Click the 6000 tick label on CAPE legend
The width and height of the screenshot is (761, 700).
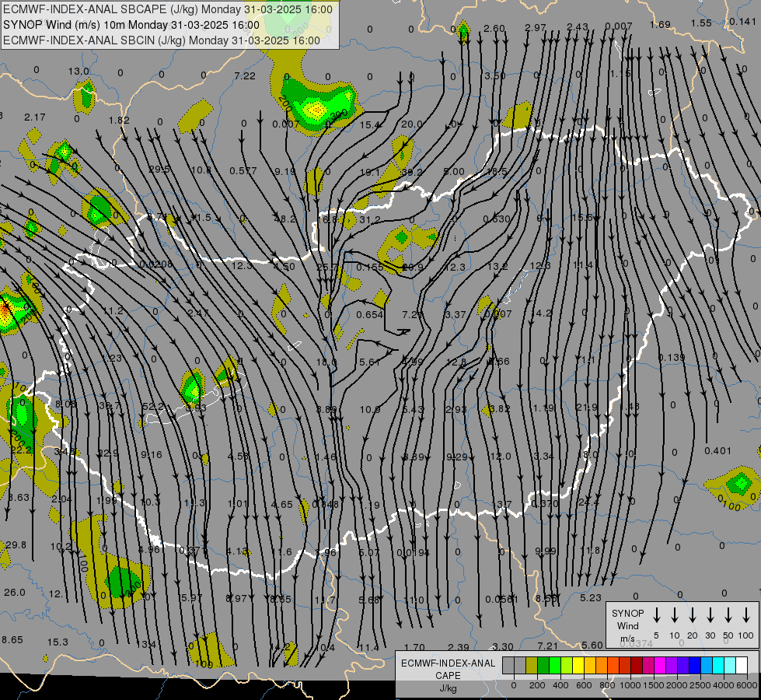tap(747, 685)
